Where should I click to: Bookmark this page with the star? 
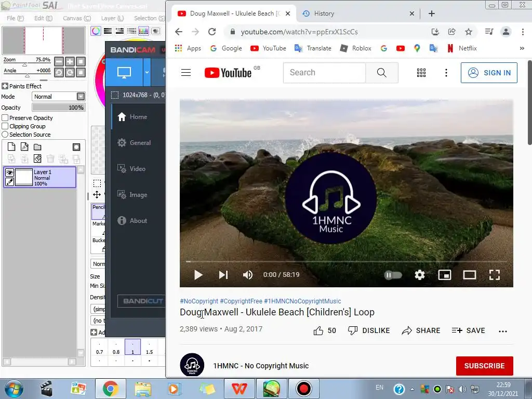point(469,32)
